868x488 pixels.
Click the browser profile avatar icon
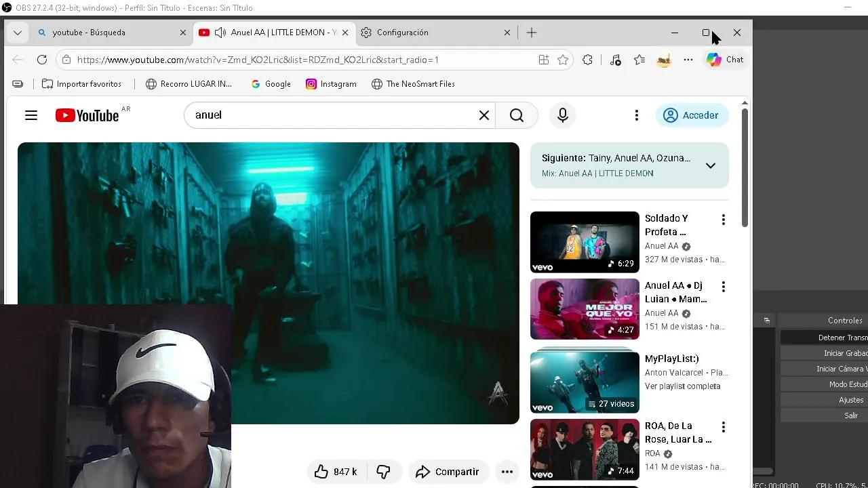click(x=664, y=60)
